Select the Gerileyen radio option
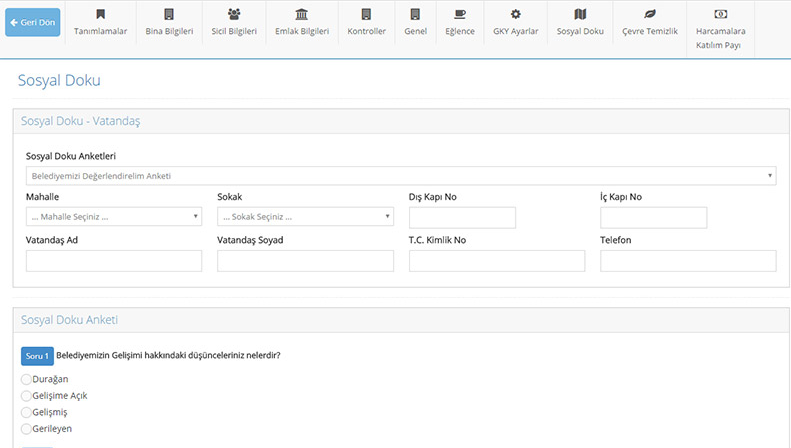 point(26,429)
